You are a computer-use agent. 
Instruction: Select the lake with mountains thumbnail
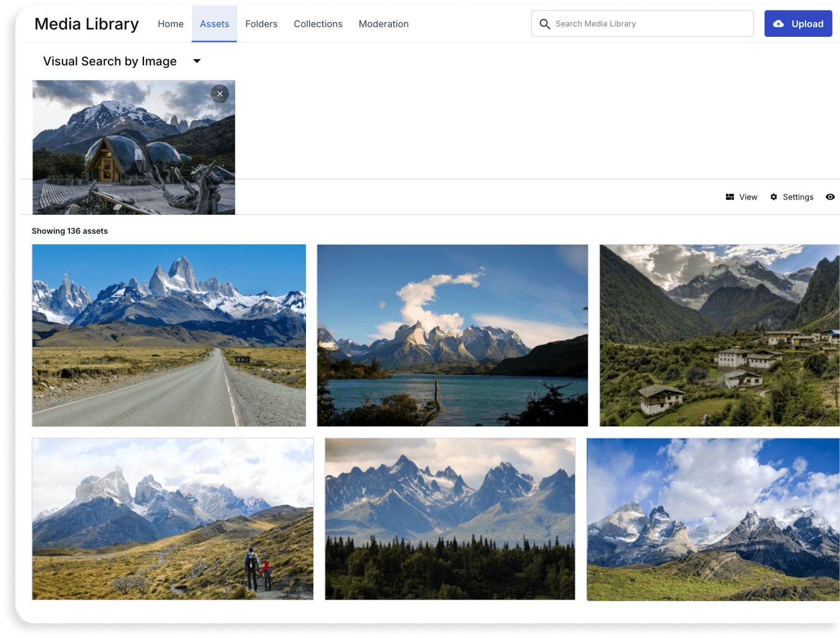(452, 335)
